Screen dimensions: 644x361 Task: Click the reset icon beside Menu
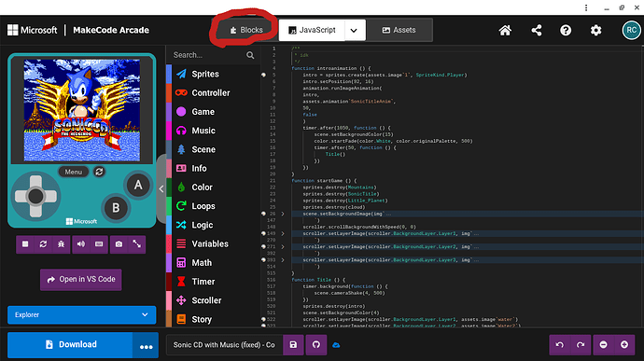pyautogui.click(x=99, y=172)
